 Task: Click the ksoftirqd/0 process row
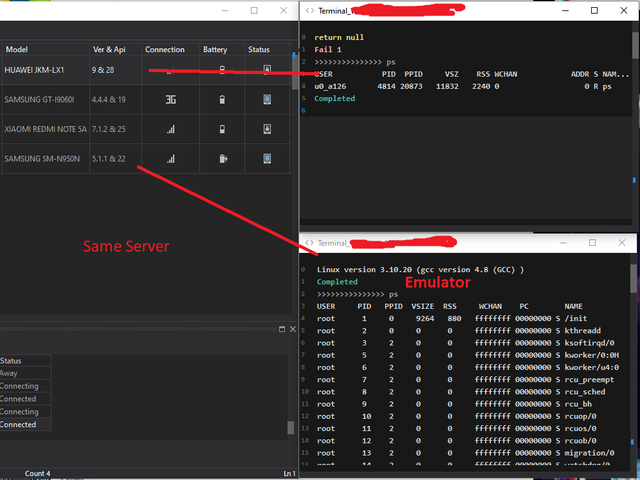465,343
